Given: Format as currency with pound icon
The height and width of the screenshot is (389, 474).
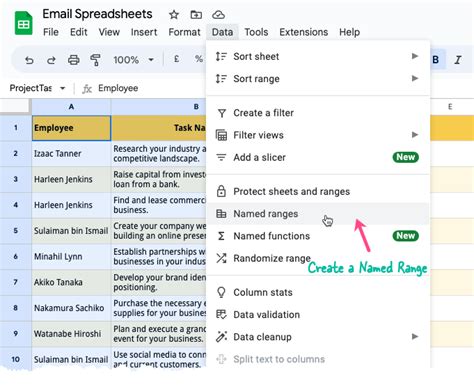Looking at the screenshot, I should coord(176,59).
